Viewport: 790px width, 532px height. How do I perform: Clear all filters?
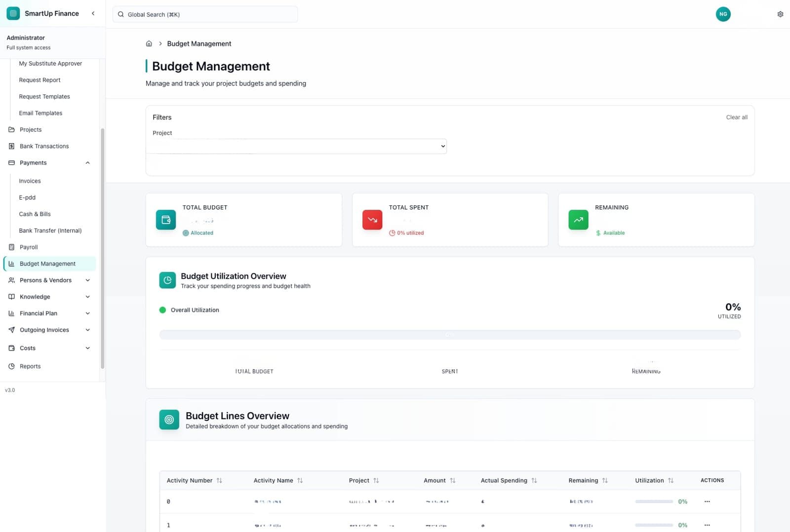coord(737,117)
